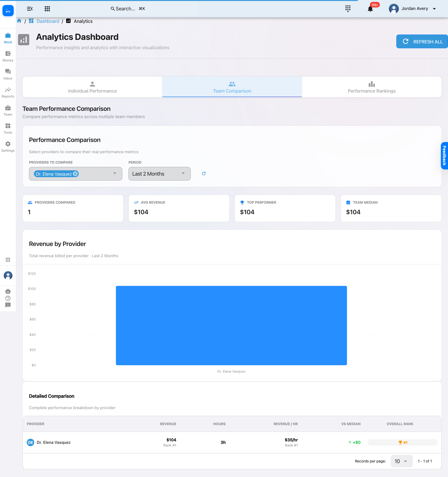Click the small grid icon in the lower sidebar

8,260
